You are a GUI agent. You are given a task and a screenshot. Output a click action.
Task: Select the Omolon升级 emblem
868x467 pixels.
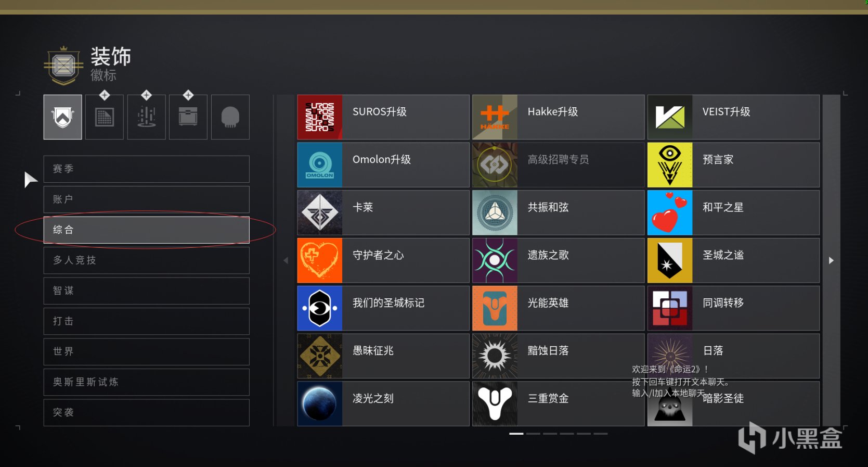pos(383,165)
